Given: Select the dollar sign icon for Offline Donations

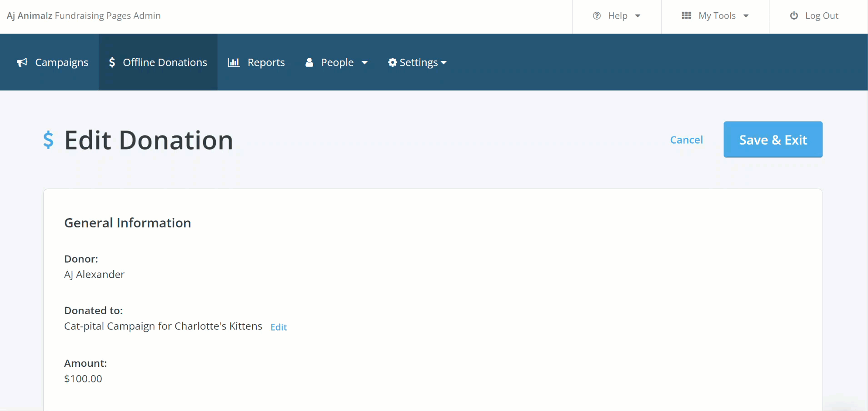Looking at the screenshot, I should [112, 62].
